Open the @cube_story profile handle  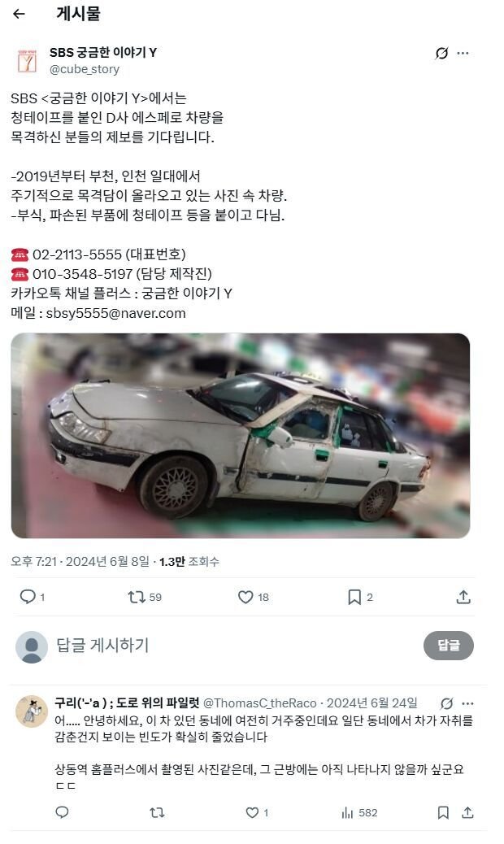point(85,69)
